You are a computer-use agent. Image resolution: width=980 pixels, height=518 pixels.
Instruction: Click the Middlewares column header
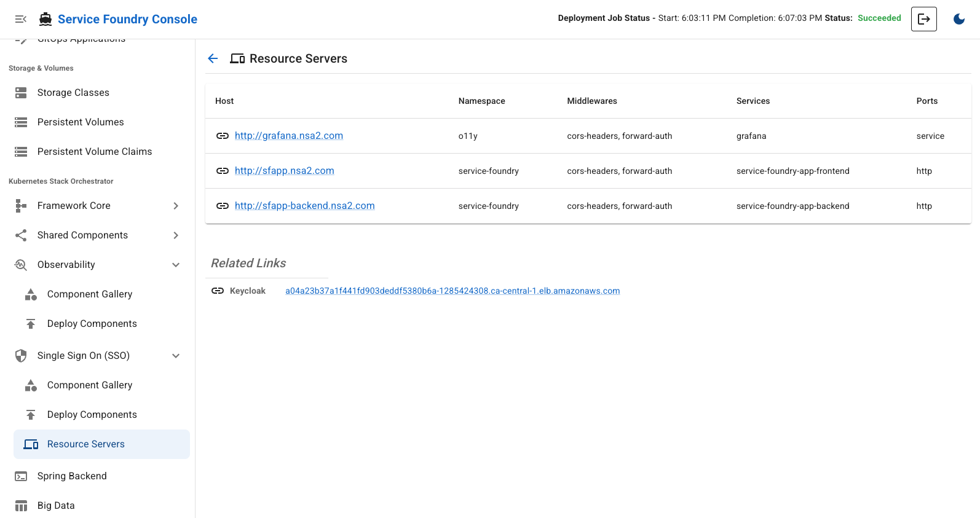pos(592,101)
